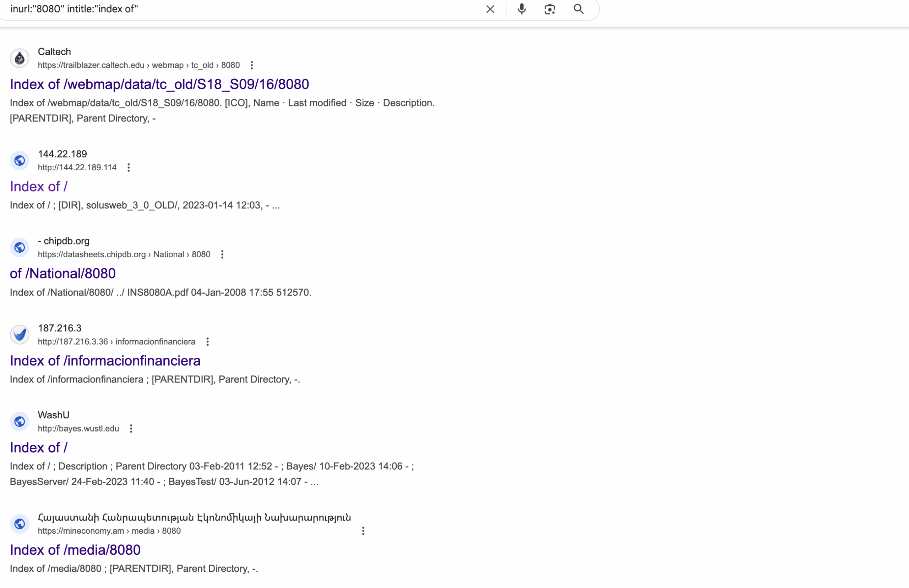Click the http://bayes.wustl.edu URL text
Screen dimensions: 909x588
pos(78,429)
